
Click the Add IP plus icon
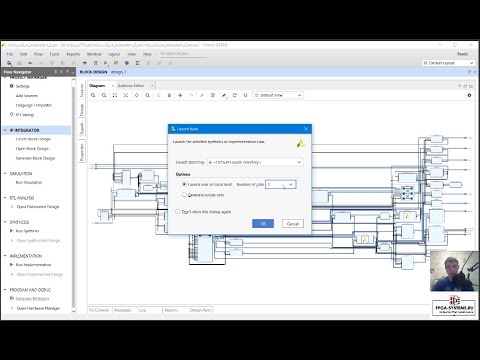(180, 95)
